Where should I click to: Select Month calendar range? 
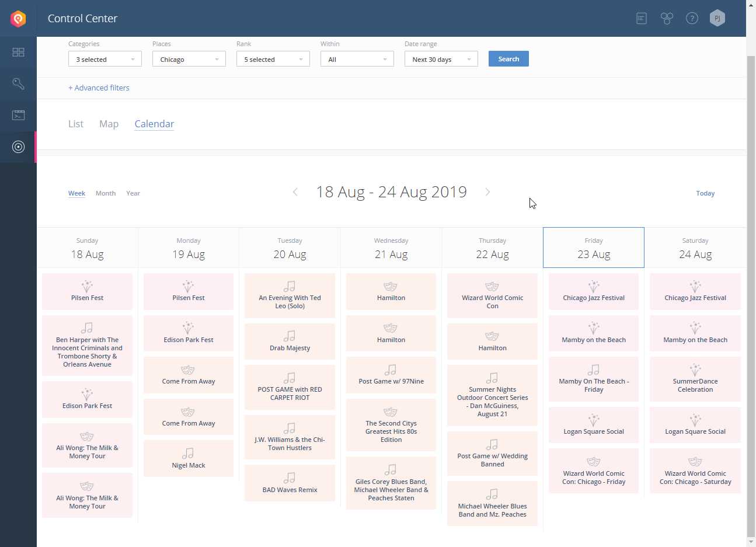pos(106,193)
